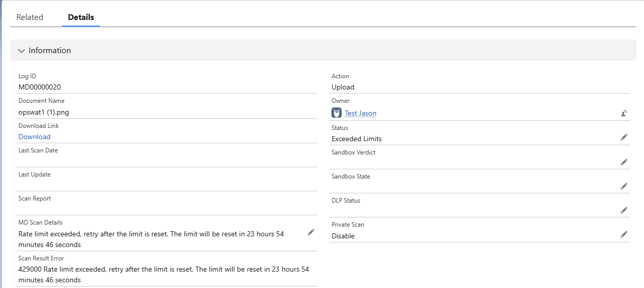The height and width of the screenshot is (288, 644).
Task: Open the Test Jason owner link
Action: click(361, 113)
